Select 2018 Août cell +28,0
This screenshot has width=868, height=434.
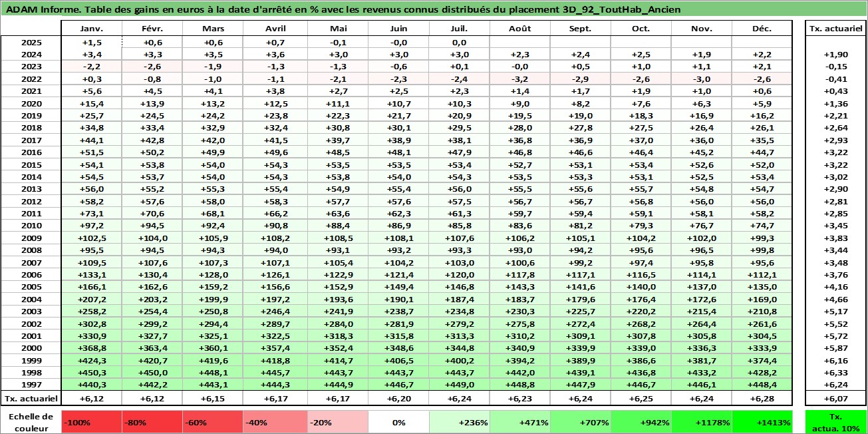click(519, 128)
